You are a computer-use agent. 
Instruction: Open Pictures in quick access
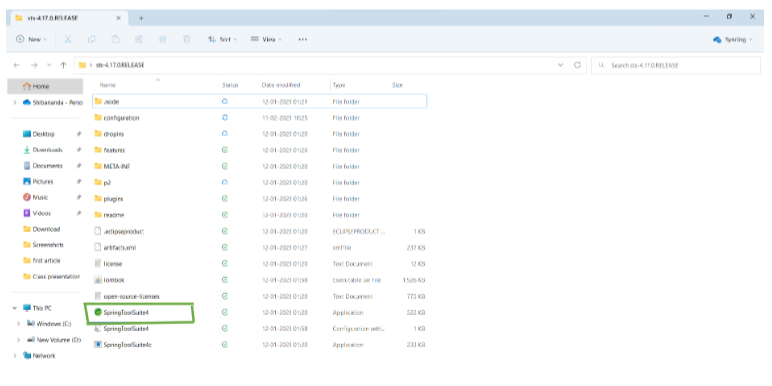pos(42,182)
